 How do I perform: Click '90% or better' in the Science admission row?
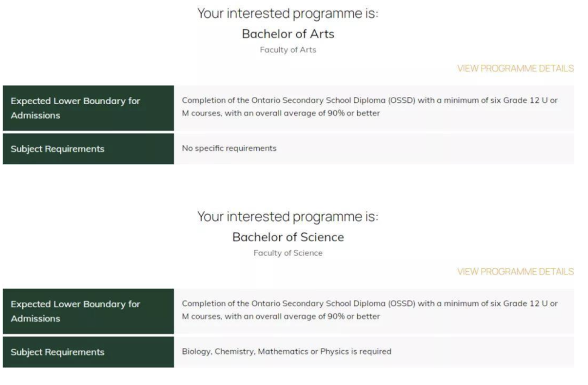point(353,316)
